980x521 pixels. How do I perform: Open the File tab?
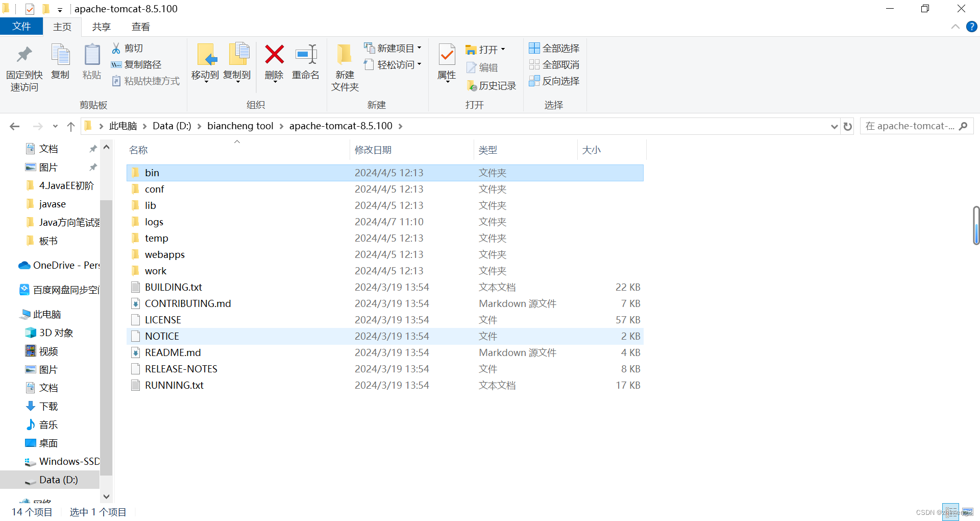pyautogui.click(x=21, y=27)
